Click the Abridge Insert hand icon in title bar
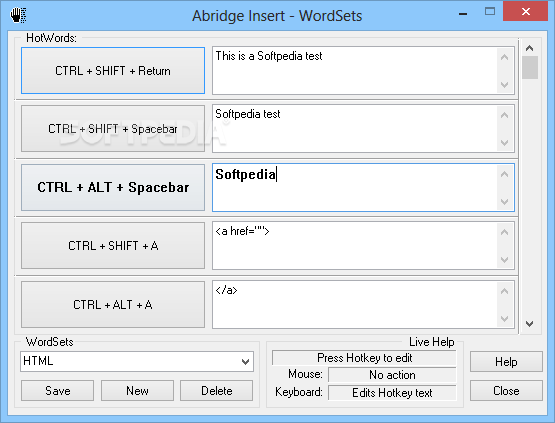555x423 pixels. 18,16
